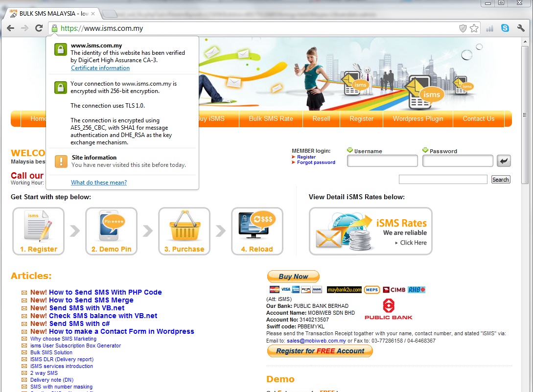Click the page vertical scrollbar thumb
The image size is (533, 392).
pyautogui.click(x=525, y=115)
